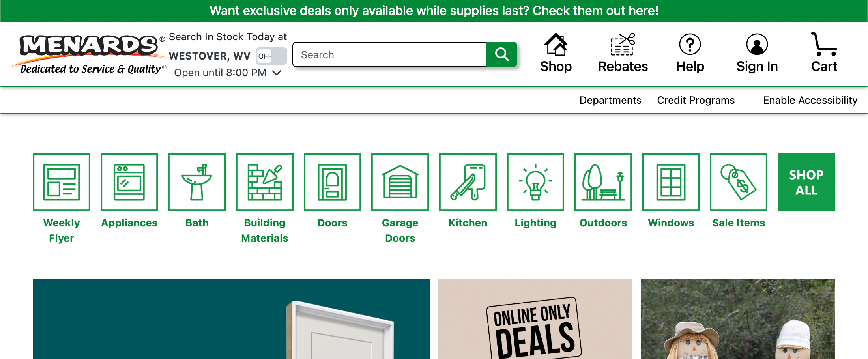Browse the Building Materials category icon
Viewport: 868px width, 359px height.
(264, 182)
